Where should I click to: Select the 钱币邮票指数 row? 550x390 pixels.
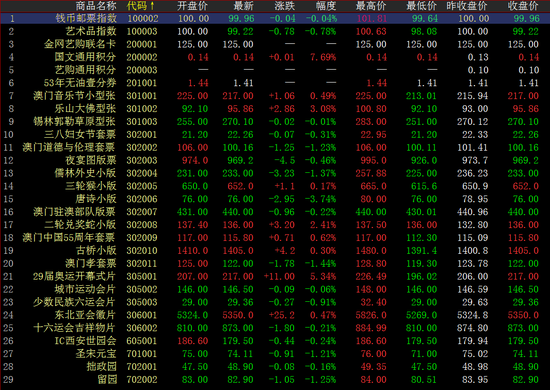click(x=275, y=18)
